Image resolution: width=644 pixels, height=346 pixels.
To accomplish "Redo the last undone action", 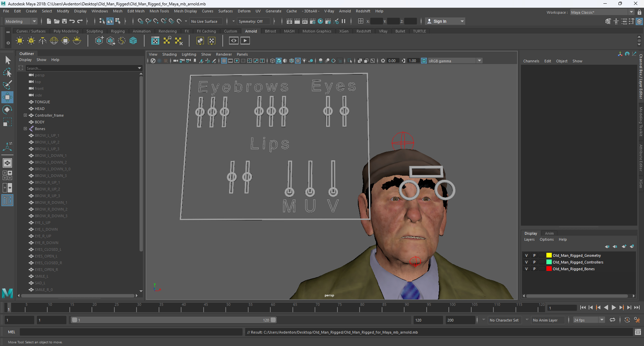I will click(x=80, y=21).
